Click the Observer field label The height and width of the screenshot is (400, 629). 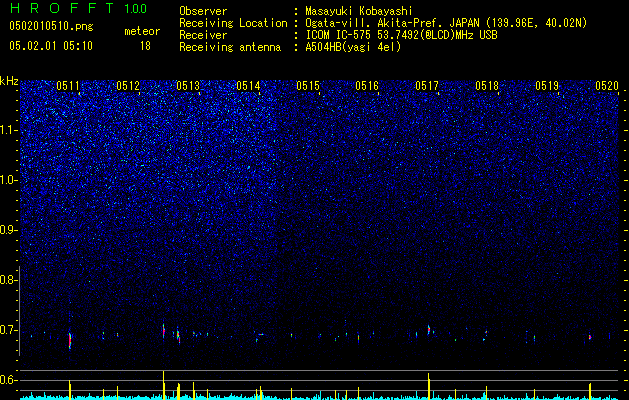point(203,11)
